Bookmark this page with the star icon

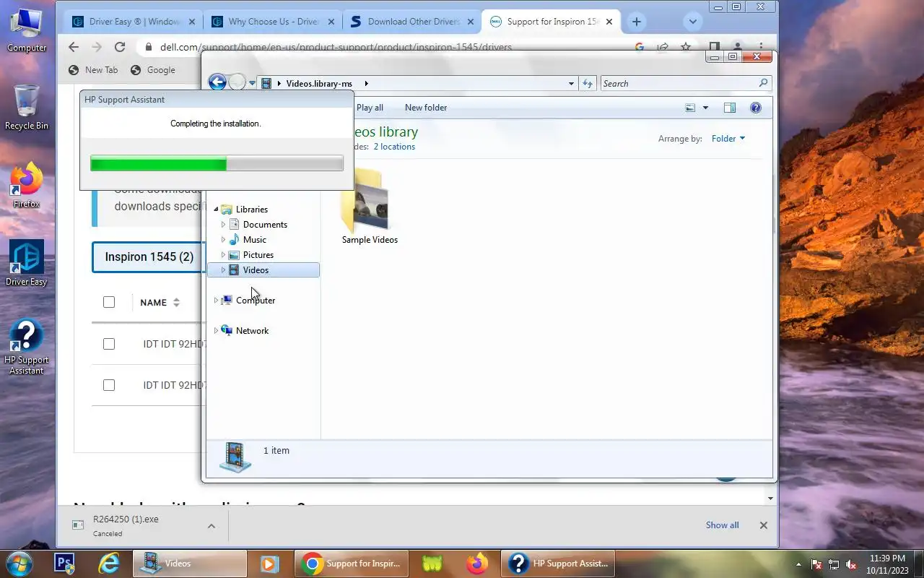coord(686,47)
